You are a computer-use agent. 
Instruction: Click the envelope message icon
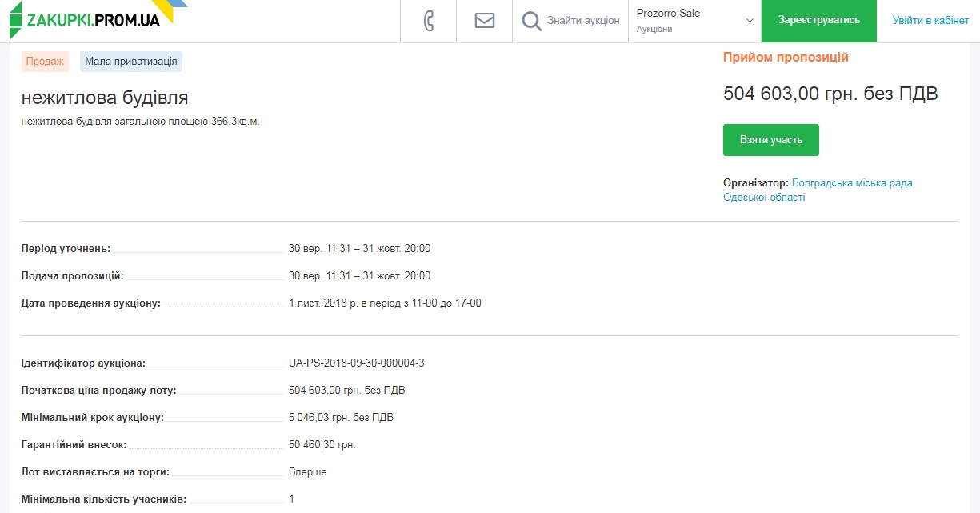click(484, 21)
